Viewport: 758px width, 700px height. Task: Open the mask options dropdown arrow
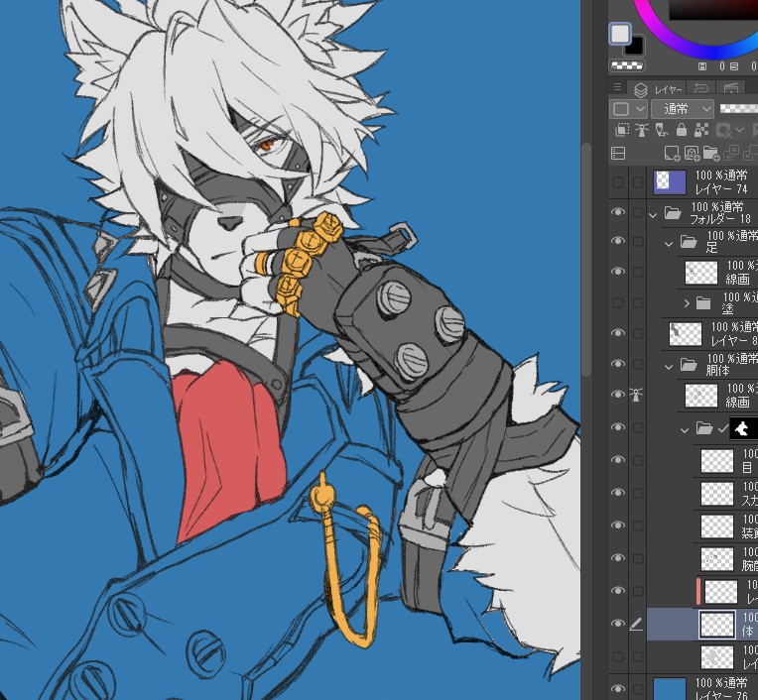pyautogui.click(x=739, y=131)
